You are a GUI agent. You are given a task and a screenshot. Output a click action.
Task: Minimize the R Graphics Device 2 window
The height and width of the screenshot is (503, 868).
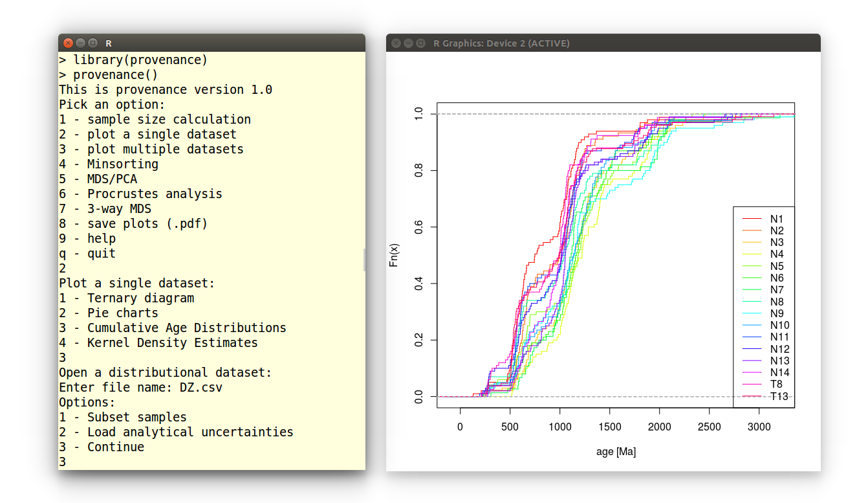[408, 43]
